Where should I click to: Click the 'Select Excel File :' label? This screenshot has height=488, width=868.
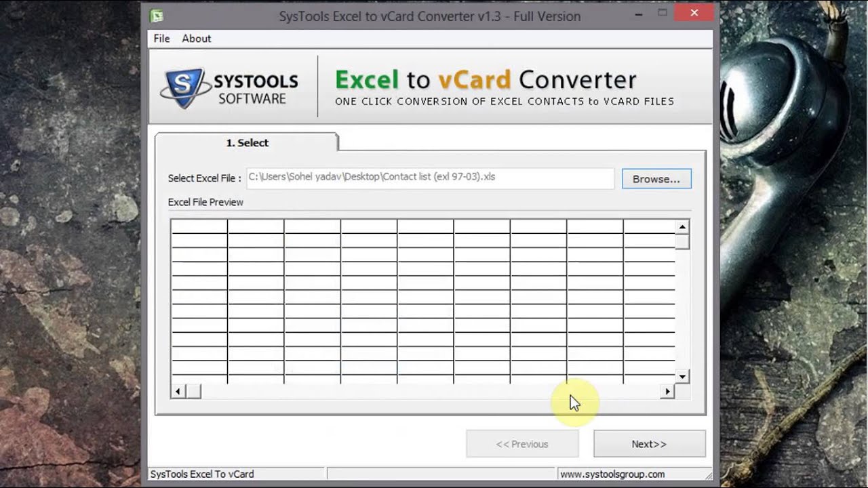205,178
